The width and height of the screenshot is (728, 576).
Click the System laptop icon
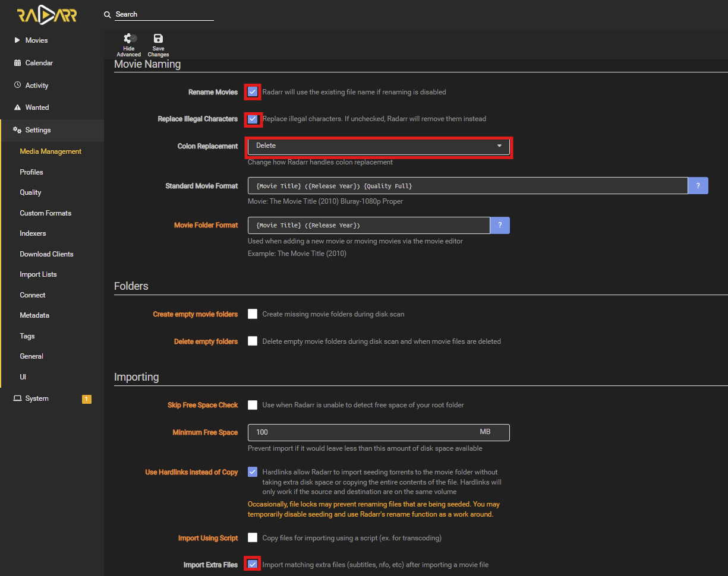coord(17,398)
